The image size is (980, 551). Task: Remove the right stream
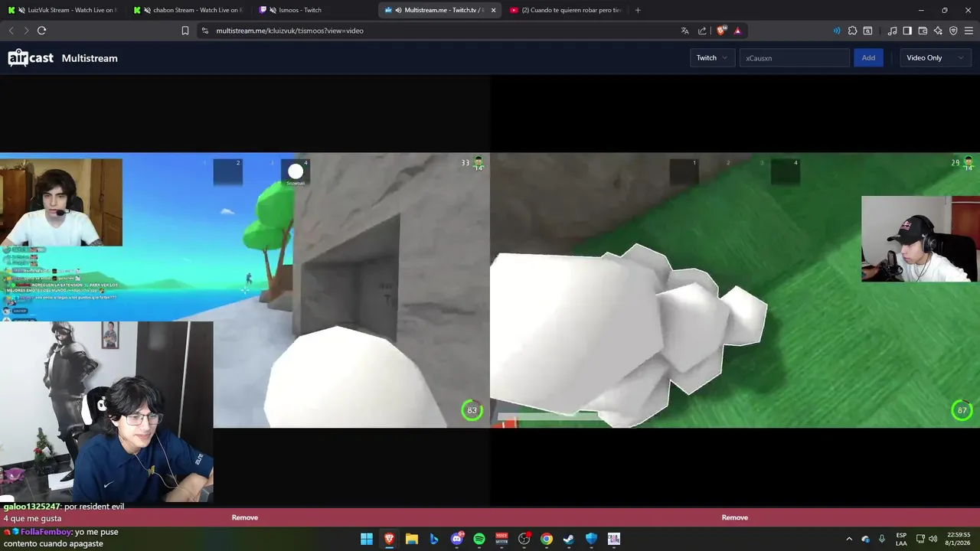coord(734,517)
